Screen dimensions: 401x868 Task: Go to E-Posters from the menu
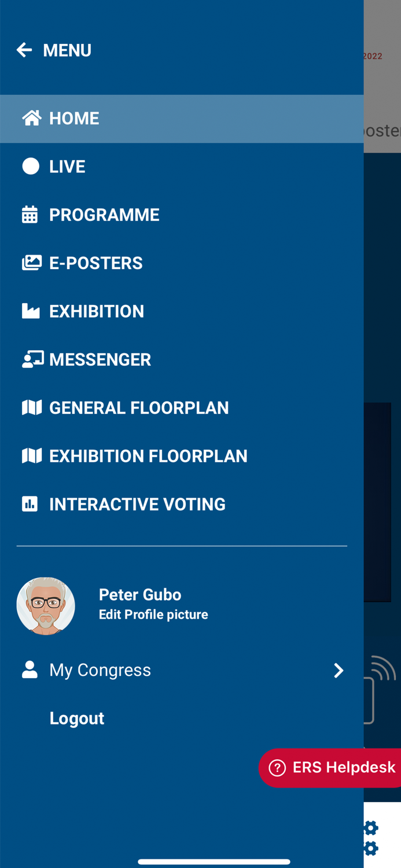coord(96,263)
